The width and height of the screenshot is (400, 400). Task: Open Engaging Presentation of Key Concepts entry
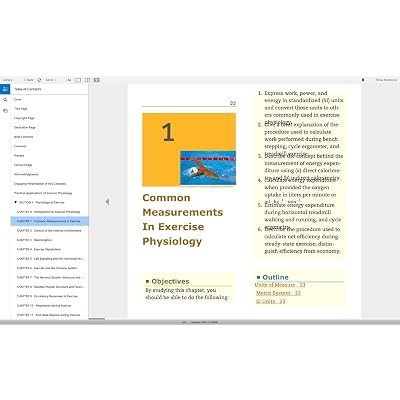click(x=40, y=184)
